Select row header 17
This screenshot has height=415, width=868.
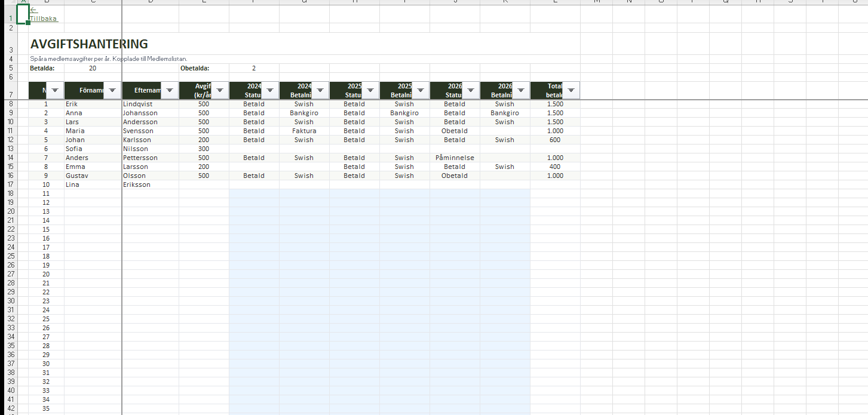[x=11, y=185]
